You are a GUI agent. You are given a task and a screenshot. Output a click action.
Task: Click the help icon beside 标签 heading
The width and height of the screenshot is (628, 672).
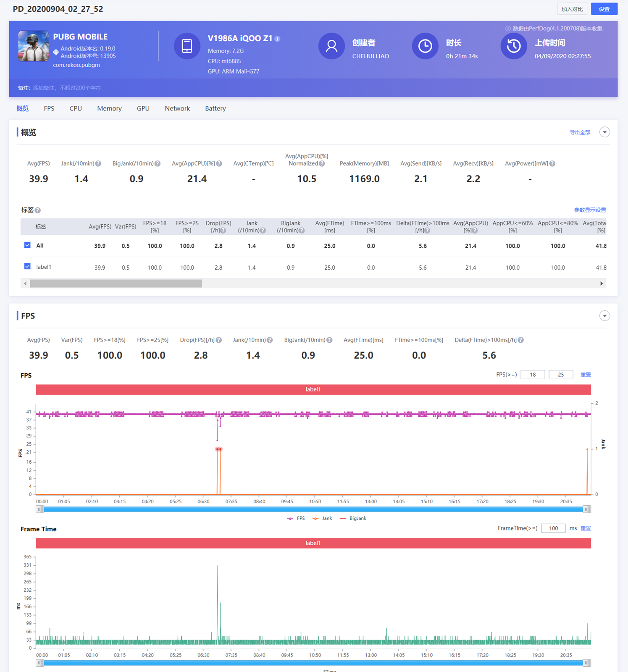point(38,210)
